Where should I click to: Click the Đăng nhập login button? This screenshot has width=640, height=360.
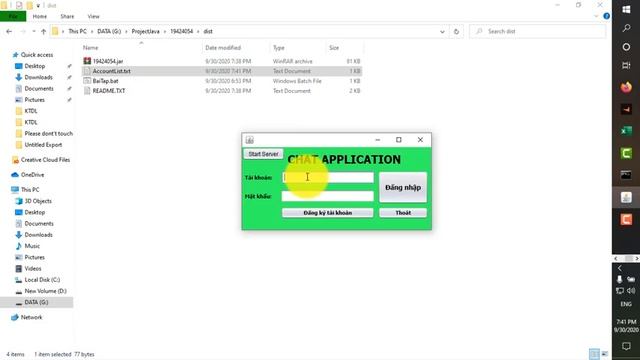point(403,187)
